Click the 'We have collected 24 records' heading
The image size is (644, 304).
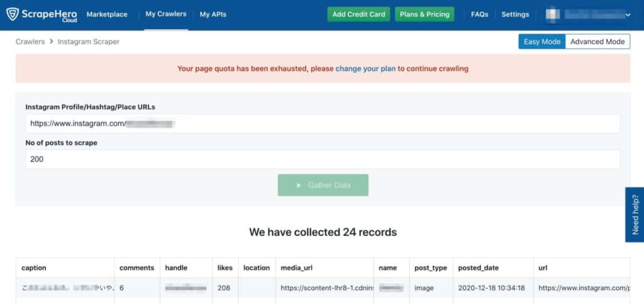pyautogui.click(x=323, y=232)
